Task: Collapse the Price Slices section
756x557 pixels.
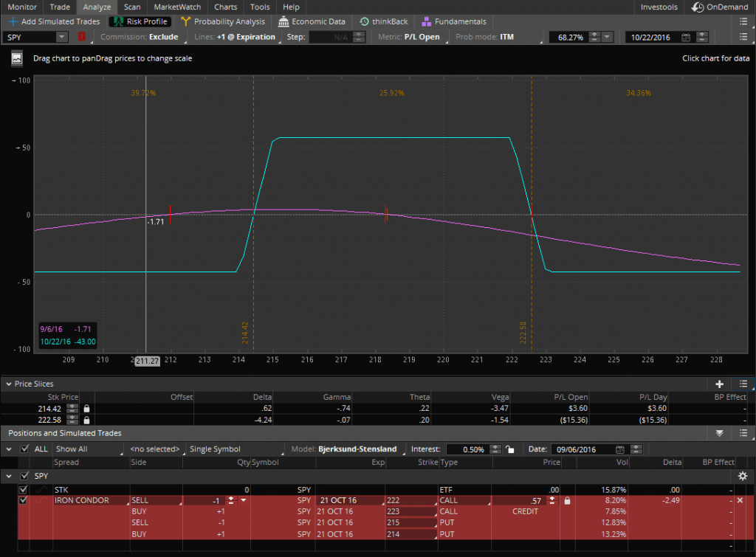Action: click(9, 384)
